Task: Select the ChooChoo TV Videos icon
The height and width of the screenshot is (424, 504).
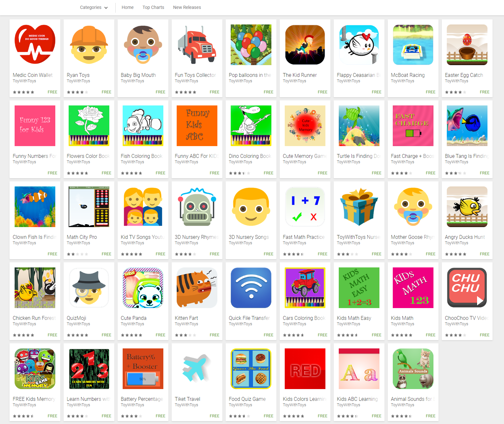Action: pyautogui.click(x=467, y=288)
